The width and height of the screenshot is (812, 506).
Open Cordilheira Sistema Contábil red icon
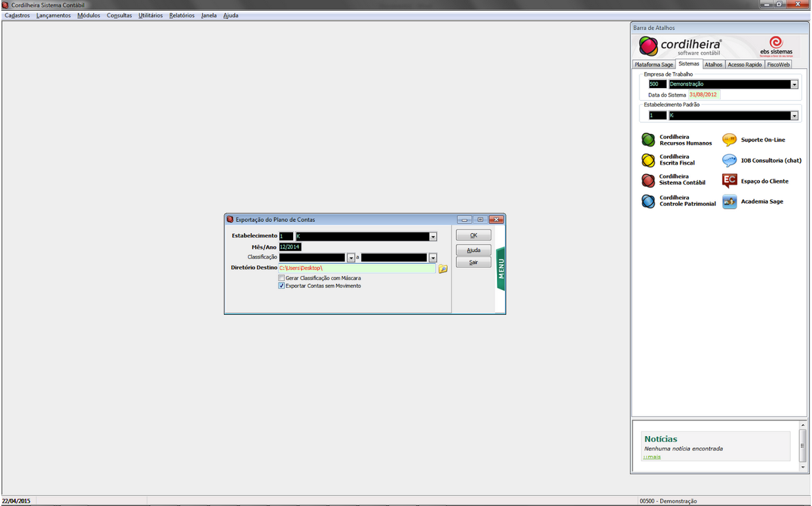click(648, 180)
